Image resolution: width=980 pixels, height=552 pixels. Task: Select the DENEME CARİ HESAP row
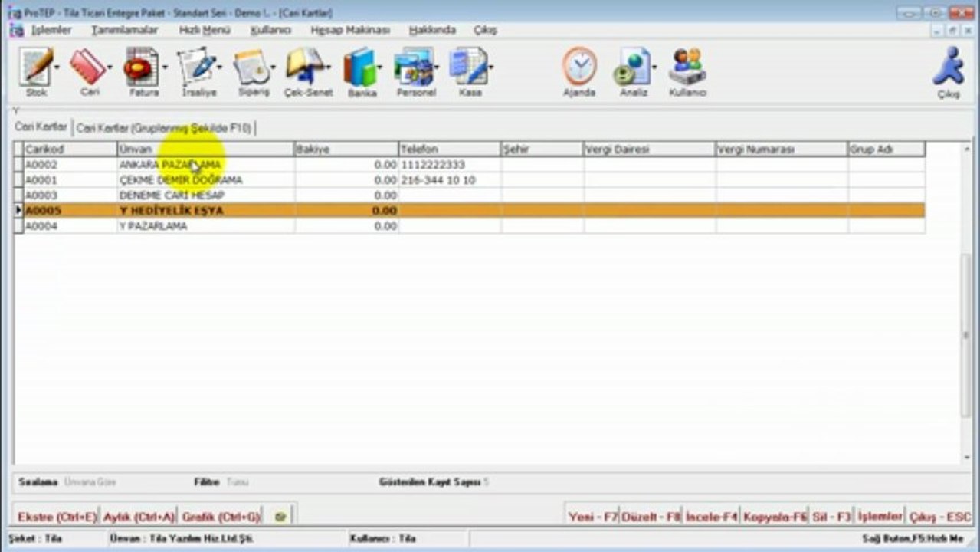click(x=470, y=195)
